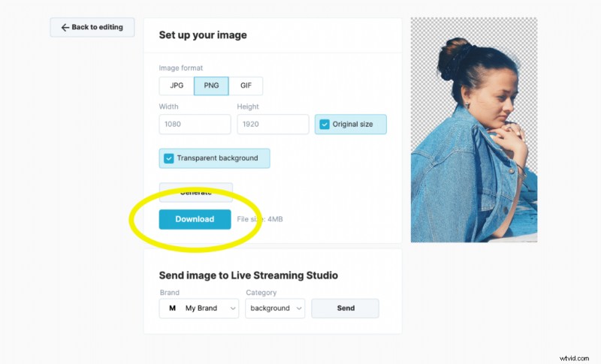This screenshot has width=601, height=364.
Task: Select JPG image format
Action: click(x=177, y=86)
